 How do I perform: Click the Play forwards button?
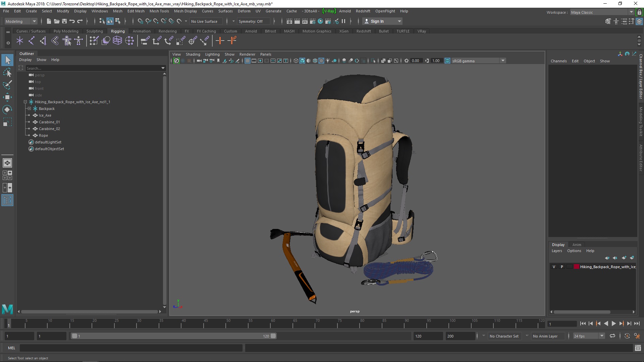[x=613, y=323]
